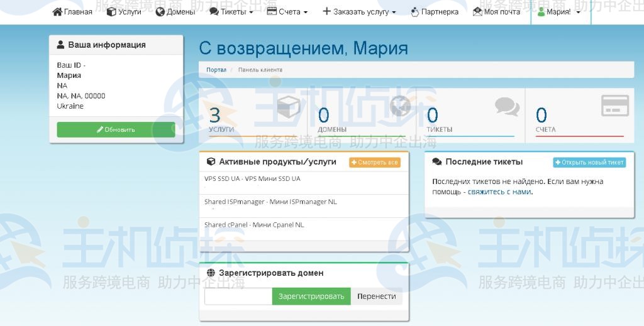Click the comments icon beside Последние тикеты
This screenshot has width=644, height=326.
pyautogui.click(x=437, y=162)
